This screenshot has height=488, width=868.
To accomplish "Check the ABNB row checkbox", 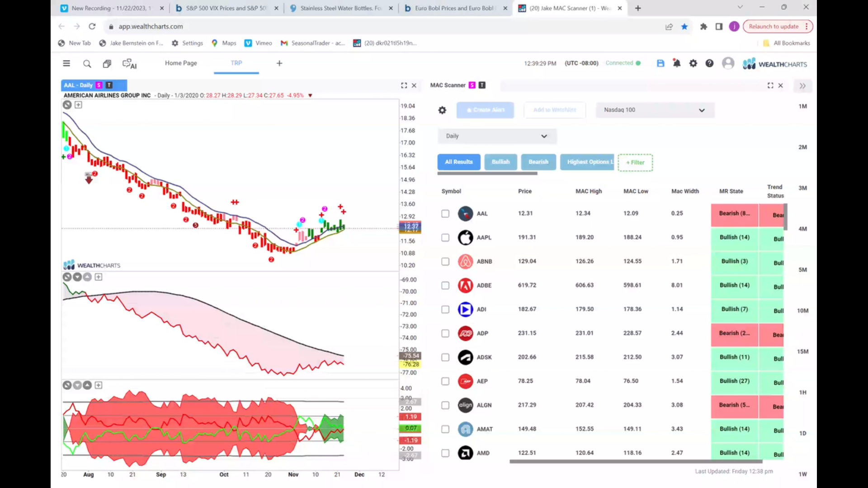I will click(x=445, y=262).
